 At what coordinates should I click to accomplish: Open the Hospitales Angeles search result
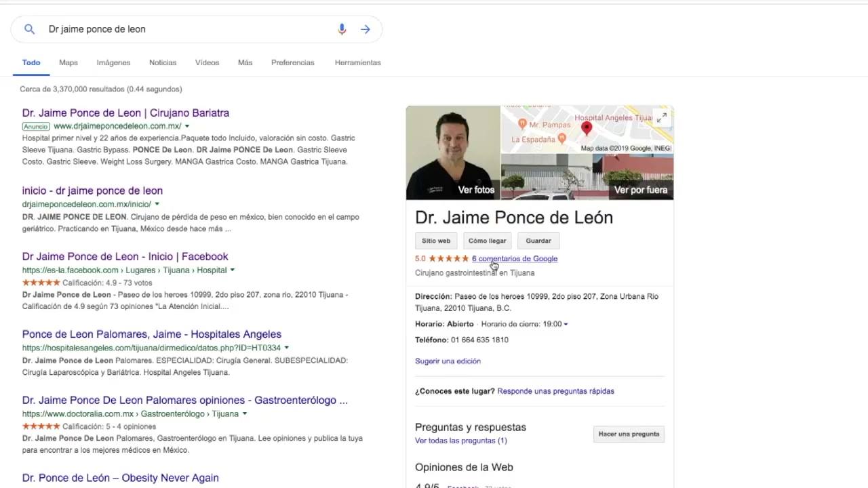[x=151, y=334]
